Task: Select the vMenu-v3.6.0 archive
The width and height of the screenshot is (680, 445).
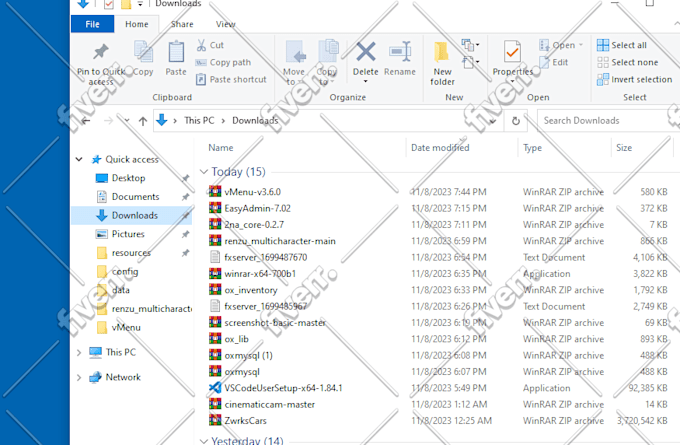Action: (252, 192)
